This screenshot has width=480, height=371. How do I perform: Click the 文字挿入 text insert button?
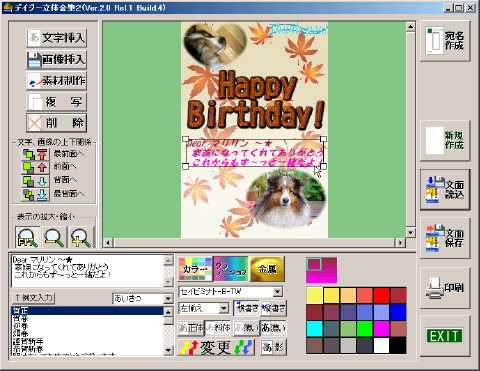pos(56,38)
